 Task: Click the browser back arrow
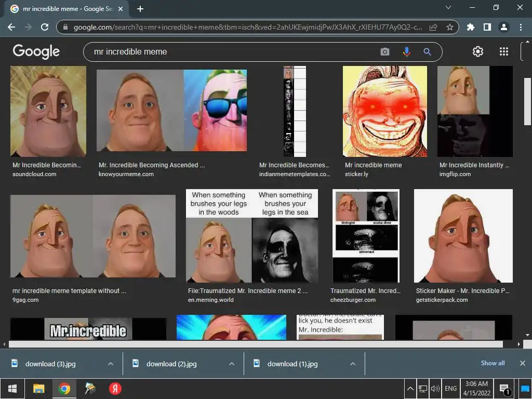pyautogui.click(x=11, y=27)
